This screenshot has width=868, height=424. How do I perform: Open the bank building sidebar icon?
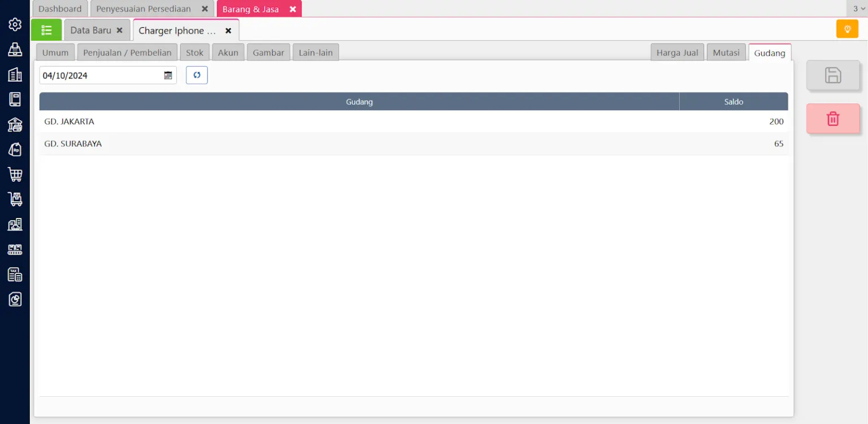[15, 124]
